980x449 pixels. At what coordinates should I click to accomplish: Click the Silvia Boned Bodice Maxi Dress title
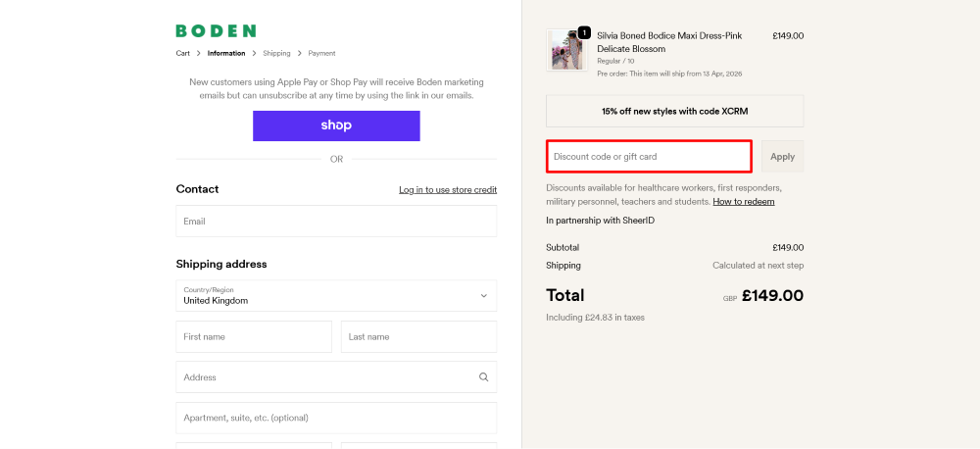pyautogui.click(x=669, y=42)
